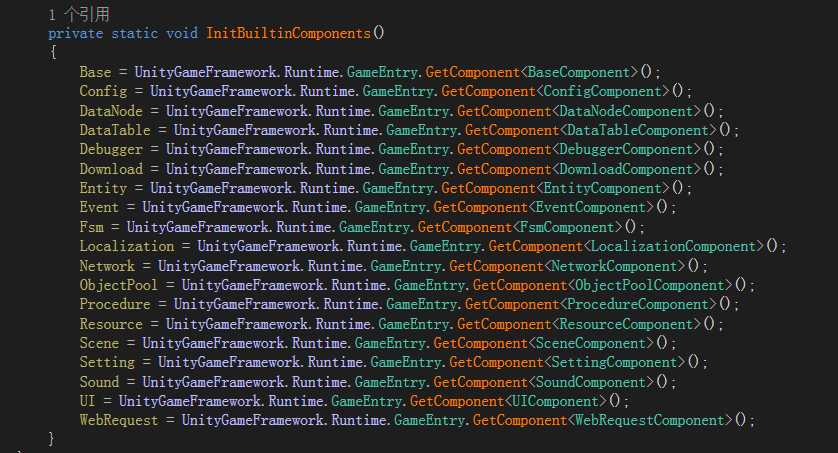Select the UI variable at line start
838x453 pixels.
(87, 401)
